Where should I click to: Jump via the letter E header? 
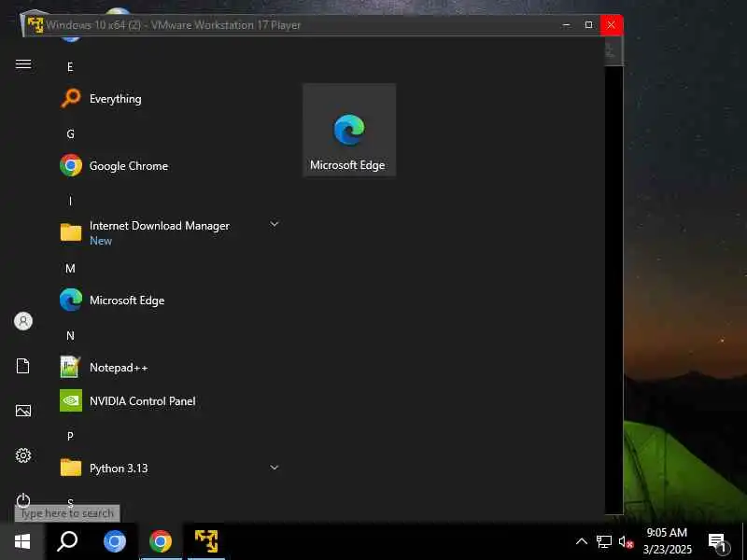click(x=70, y=67)
